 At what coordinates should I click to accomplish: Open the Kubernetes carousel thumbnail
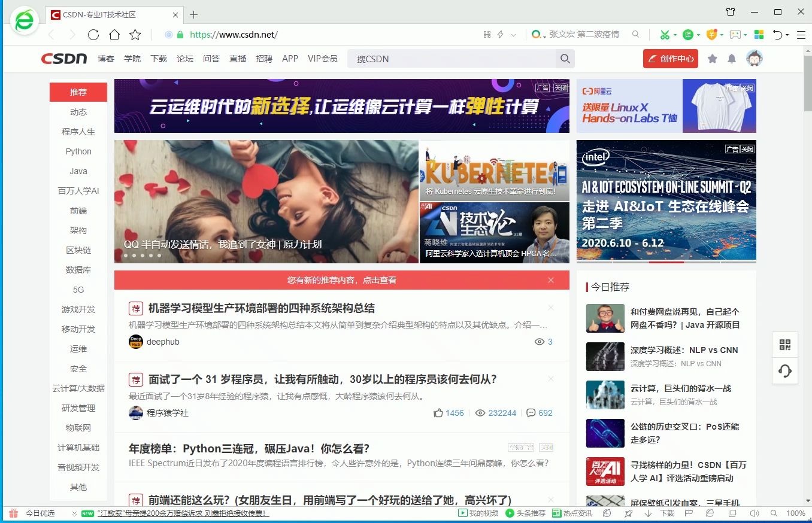tap(494, 171)
